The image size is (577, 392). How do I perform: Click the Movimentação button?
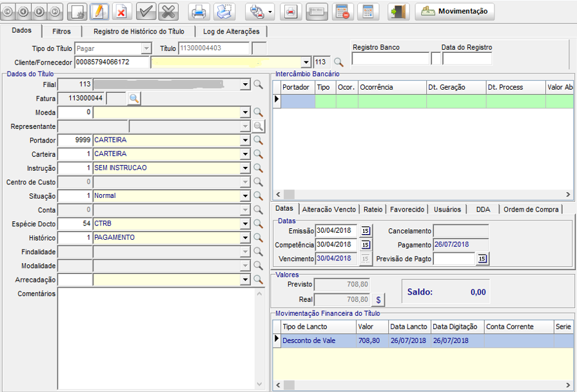(x=455, y=12)
